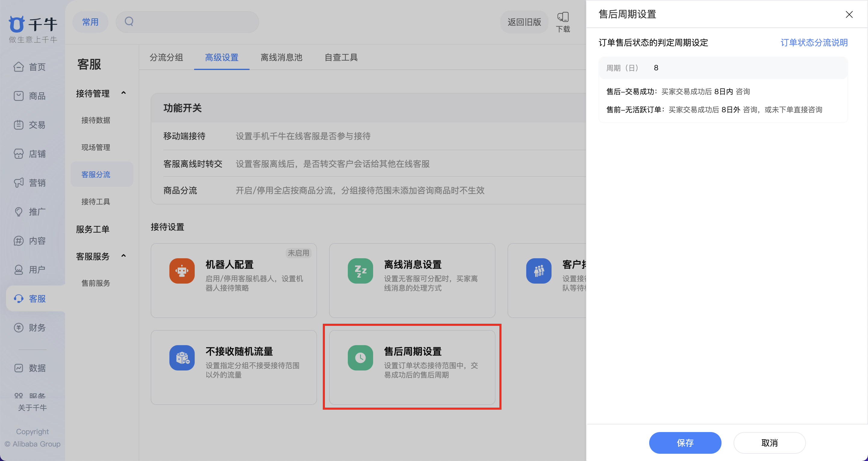The image size is (868, 461).
Task: Open 内容 content hashtag icon
Action: point(18,241)
